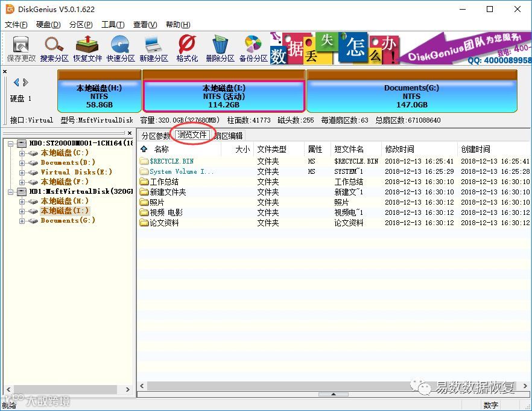Viewport: 532px width, 411px height.
Task: Close the tree panel with X
Action: 130,133
